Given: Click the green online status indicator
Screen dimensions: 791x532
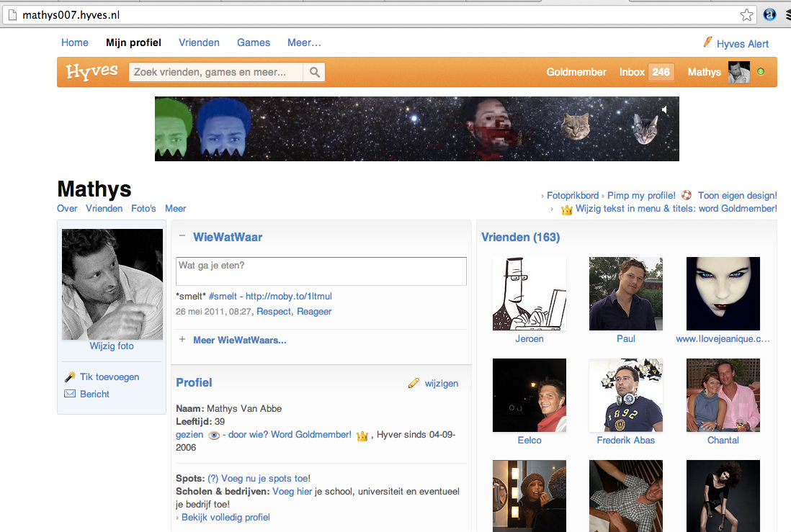Looking at the screenshot, I should (x=761, y=72).
